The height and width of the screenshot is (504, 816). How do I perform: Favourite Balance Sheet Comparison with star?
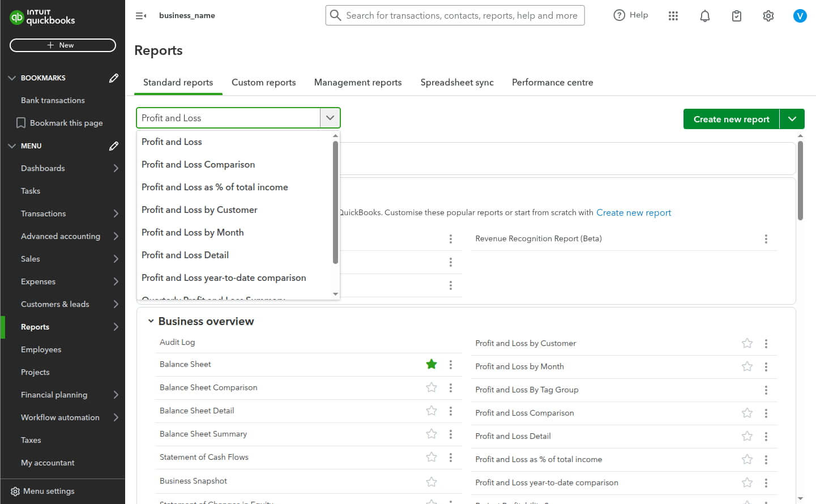(x=432, y=387)
